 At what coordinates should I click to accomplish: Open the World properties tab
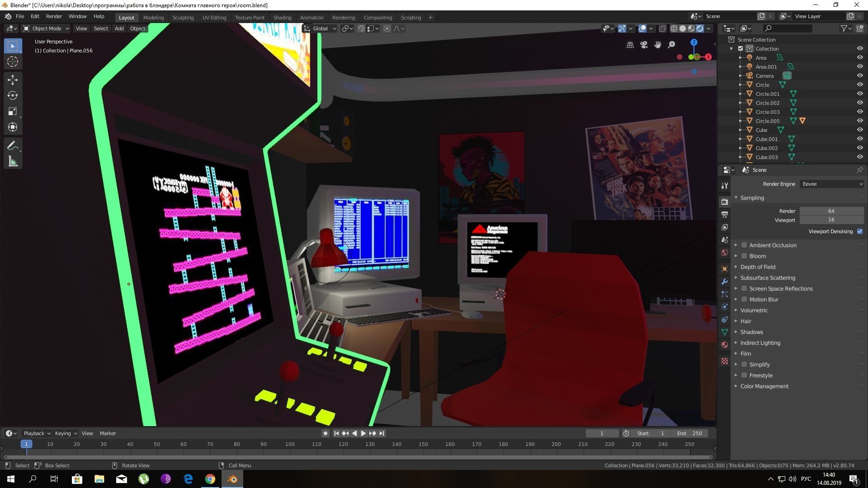(725, 253)
